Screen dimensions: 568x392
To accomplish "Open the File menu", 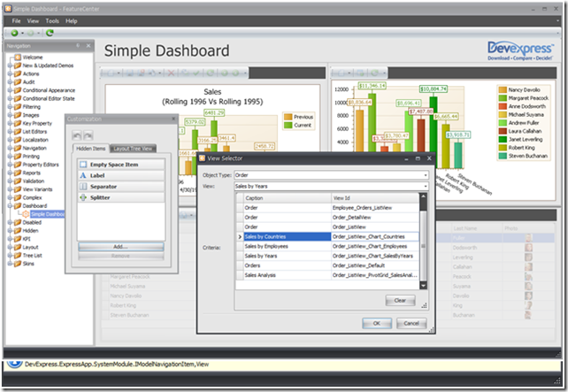I will (16, 21).
